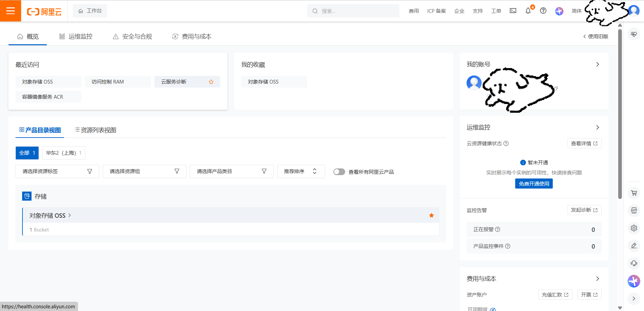Click the 存储 category icon

pyautogui.click(x=27, y=196)
